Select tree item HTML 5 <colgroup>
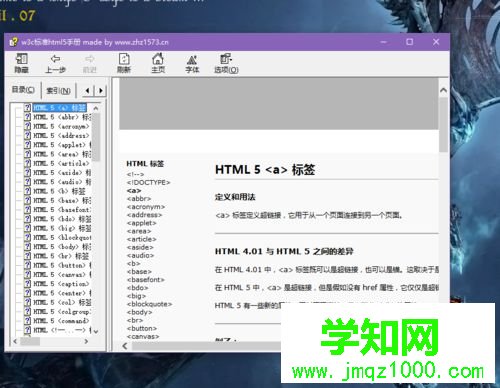Viewport: 500px width, 388px height. (x=62, y=312)
